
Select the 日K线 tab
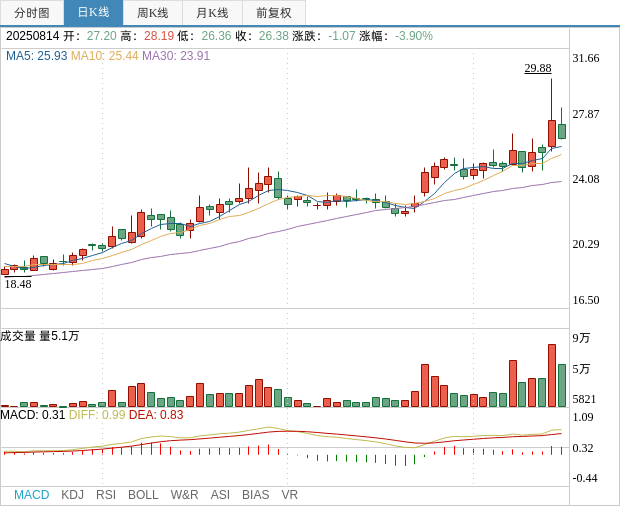coord(93,13)
